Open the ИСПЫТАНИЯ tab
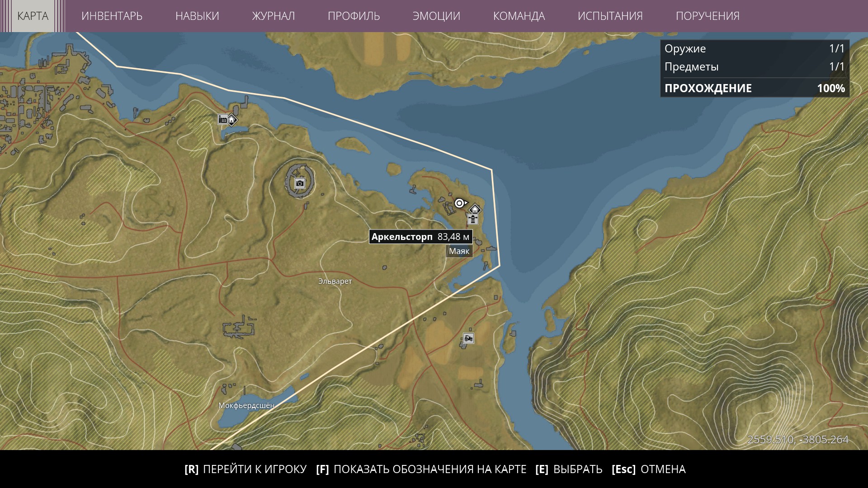This screenshot has width=868, height=488. [x=610, y=16]
